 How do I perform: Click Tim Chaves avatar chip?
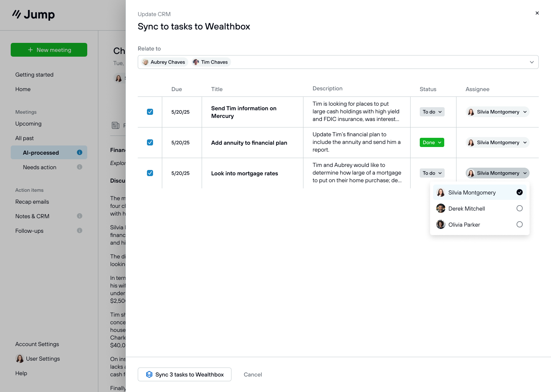[x=211, y=62]
